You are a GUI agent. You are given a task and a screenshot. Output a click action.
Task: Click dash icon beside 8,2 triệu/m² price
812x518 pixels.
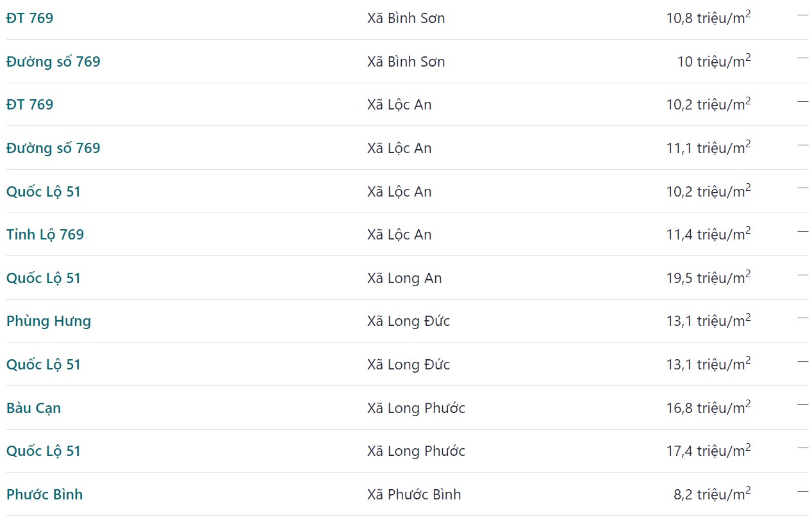(803, 491)
